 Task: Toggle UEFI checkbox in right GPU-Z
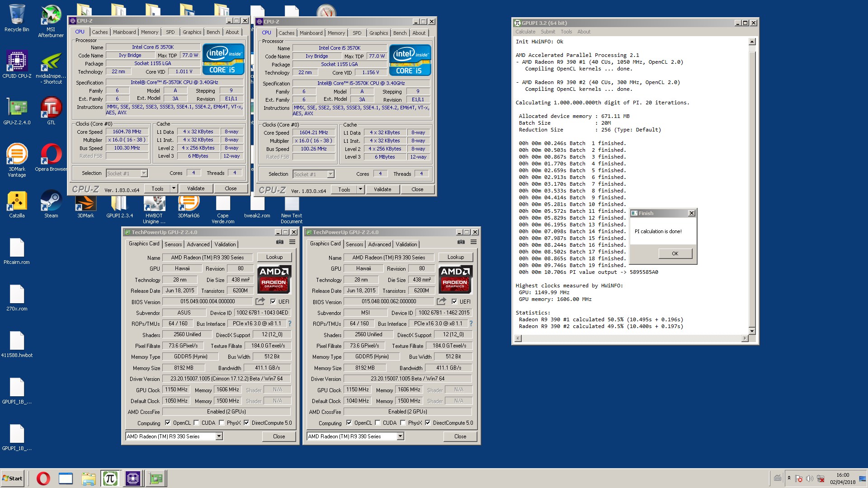pos(454,301)
